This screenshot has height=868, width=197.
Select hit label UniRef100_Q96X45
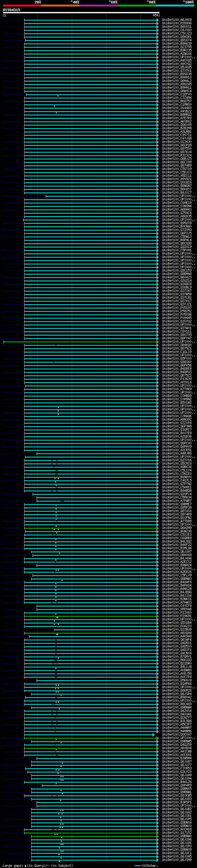click(177, 125)
